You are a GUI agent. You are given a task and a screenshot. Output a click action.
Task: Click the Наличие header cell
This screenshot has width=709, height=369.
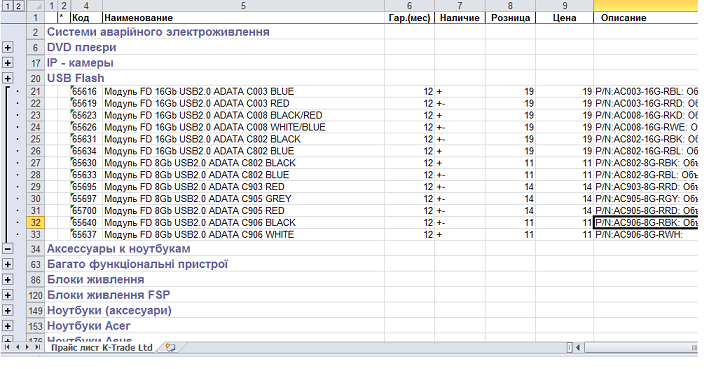coord(460,18)
